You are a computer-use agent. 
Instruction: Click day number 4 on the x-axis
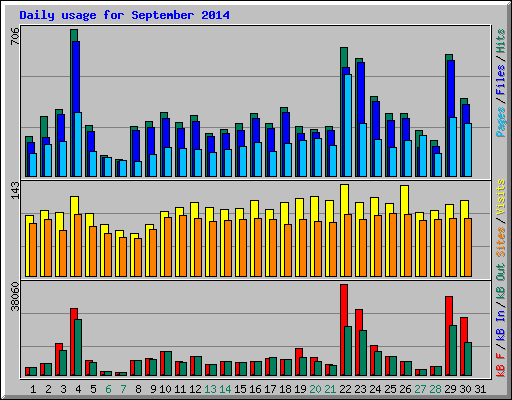78,389
